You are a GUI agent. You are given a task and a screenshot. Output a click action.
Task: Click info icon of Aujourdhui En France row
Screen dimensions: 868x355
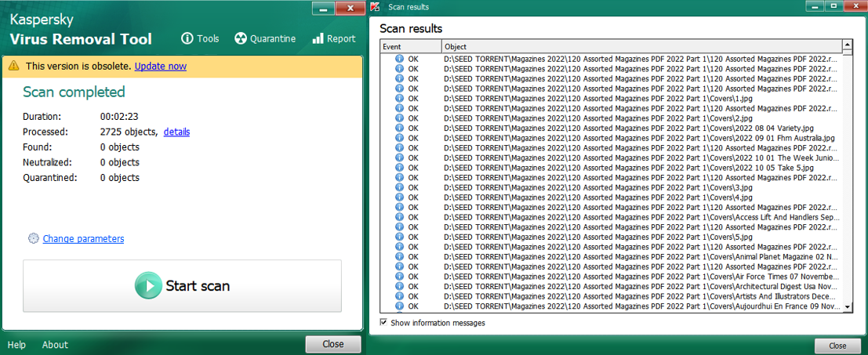coord(399,306)
